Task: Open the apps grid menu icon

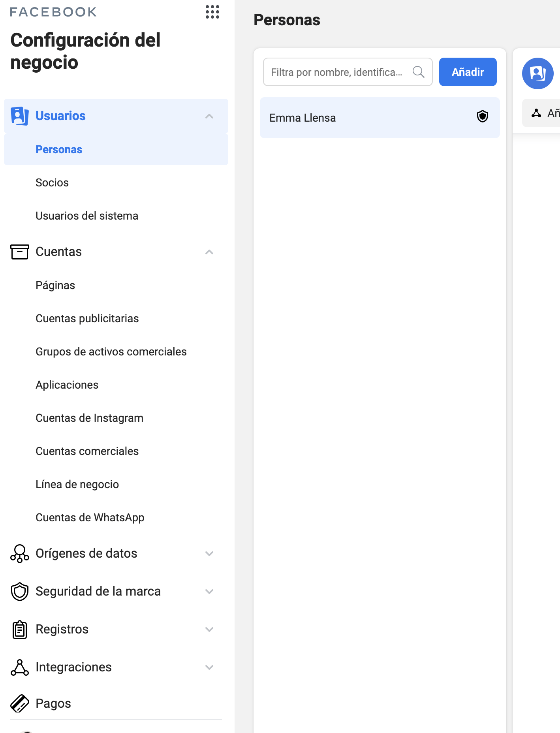Action: pos(212,12)
